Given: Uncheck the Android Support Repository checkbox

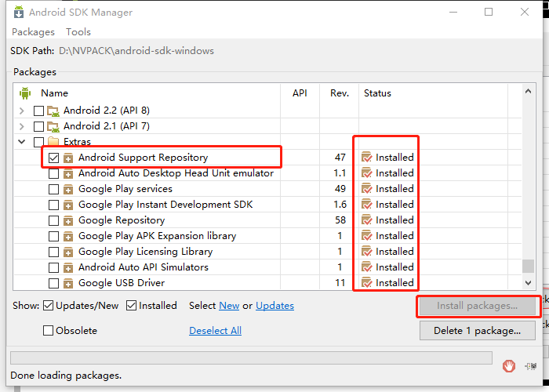Looking at the screenshot, I should tap(53, 158).
